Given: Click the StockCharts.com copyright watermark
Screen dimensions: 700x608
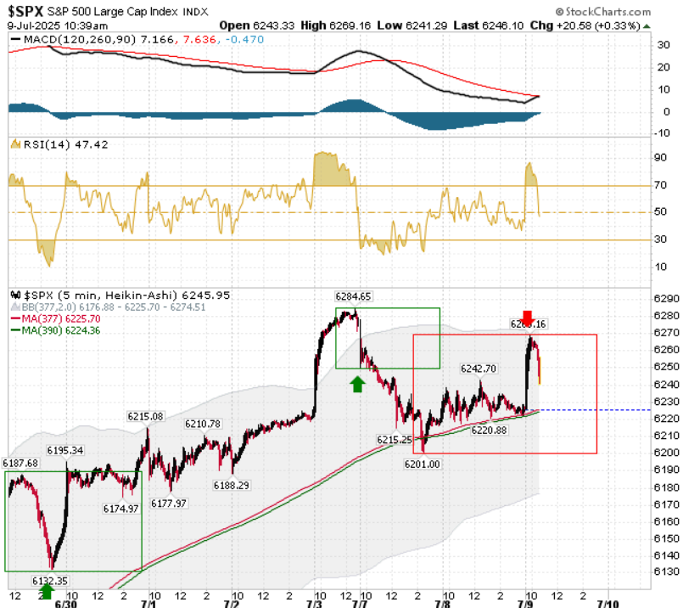Looking at the screenshot, I should (x=602, y=11).
